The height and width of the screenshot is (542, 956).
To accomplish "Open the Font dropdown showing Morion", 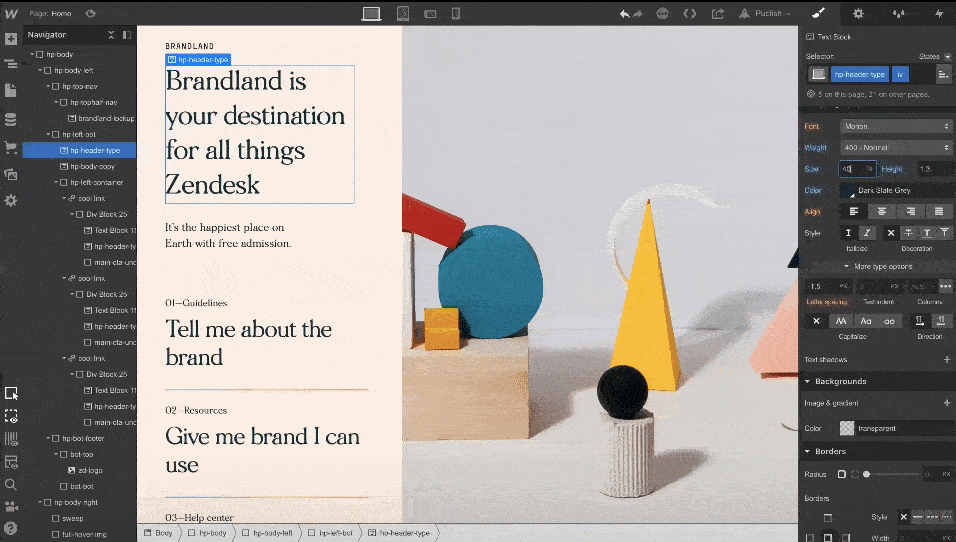I will point(896,126).
